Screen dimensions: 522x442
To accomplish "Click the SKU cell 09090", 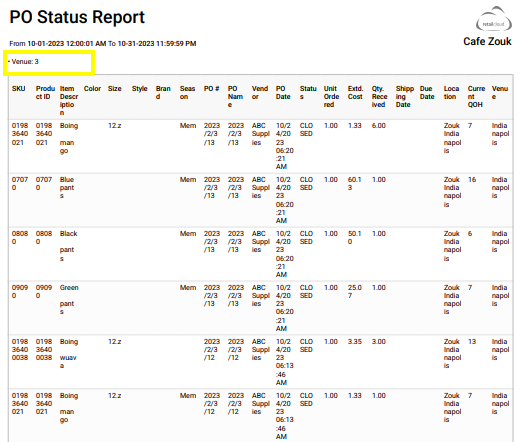I will coord(20,292).
